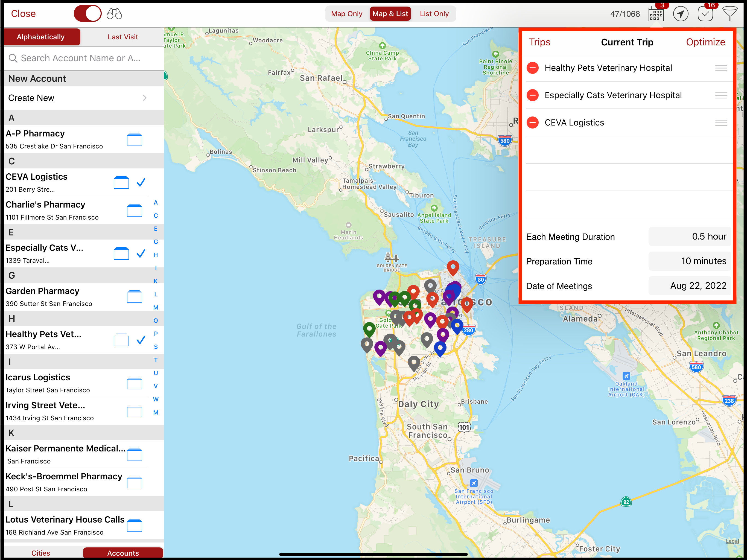Open the filter funnel icon
The width and height of the screenshot is (747, 560).
tap(730, 14)
